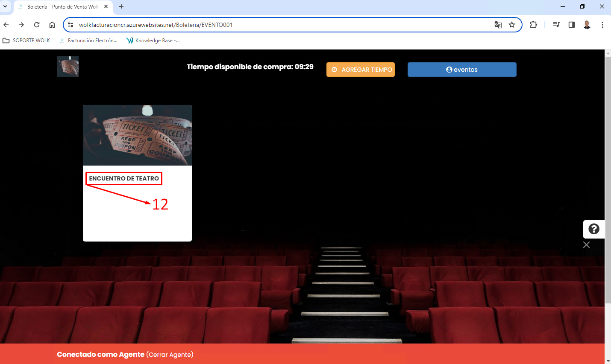
Task: Select the Boletería - Punto de Venta tab
Action: pos(63,7)
